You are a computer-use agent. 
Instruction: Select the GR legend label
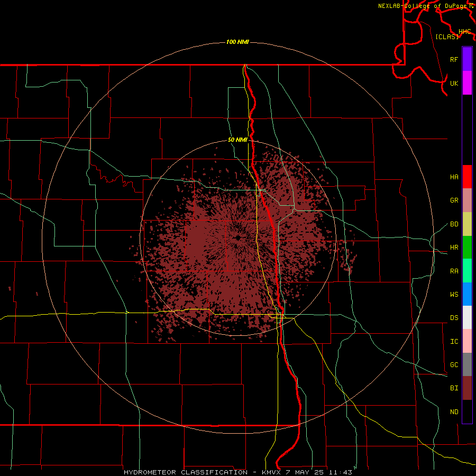pyautogui.click(x=454, y=200)
